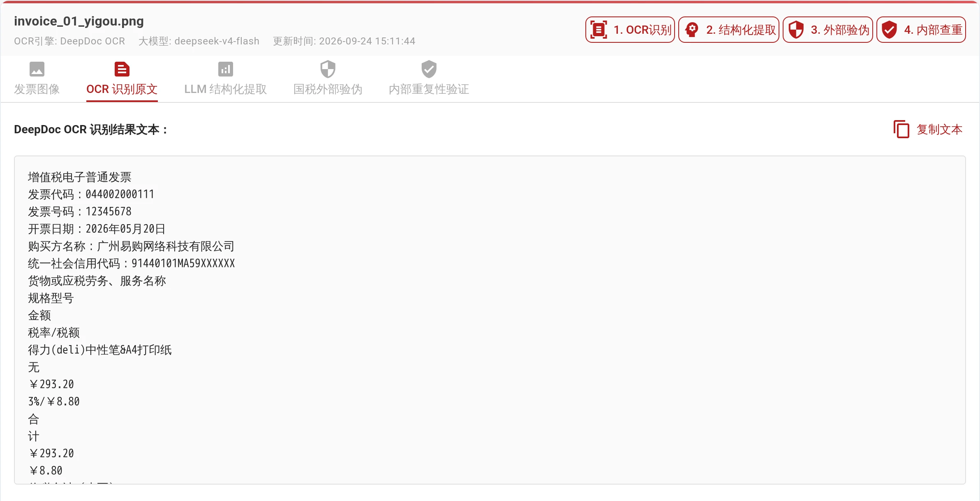The width and height of the screenshot is (980, 501).
Task: Click the 无 line
Action: click(34, 367)
